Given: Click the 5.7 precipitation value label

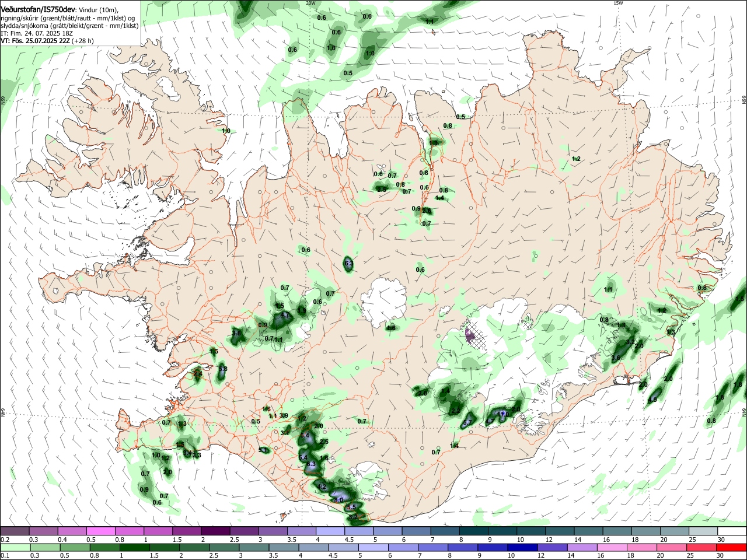Looking at the screenshot, I should (x=467, y=423).
